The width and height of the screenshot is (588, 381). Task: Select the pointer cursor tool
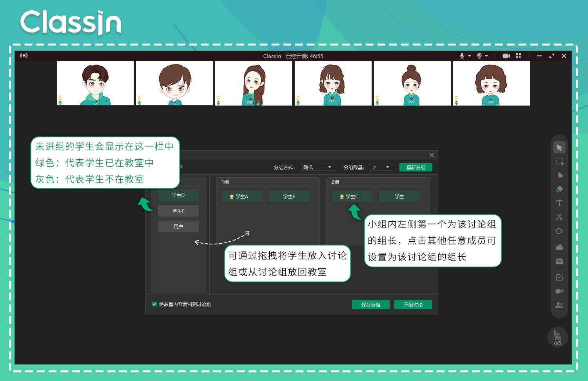[559, 148]
